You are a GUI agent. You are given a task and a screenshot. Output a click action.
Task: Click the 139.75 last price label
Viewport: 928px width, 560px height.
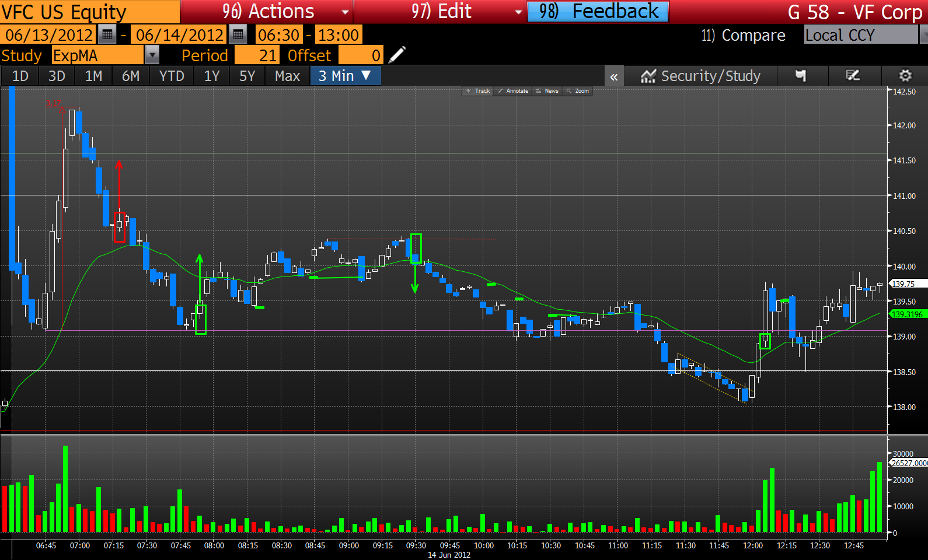pyautogui.click(x=907, y=284)
